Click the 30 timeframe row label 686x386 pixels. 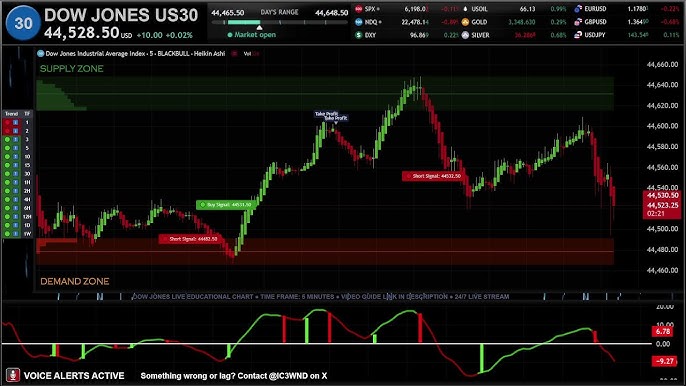(27, 174)
